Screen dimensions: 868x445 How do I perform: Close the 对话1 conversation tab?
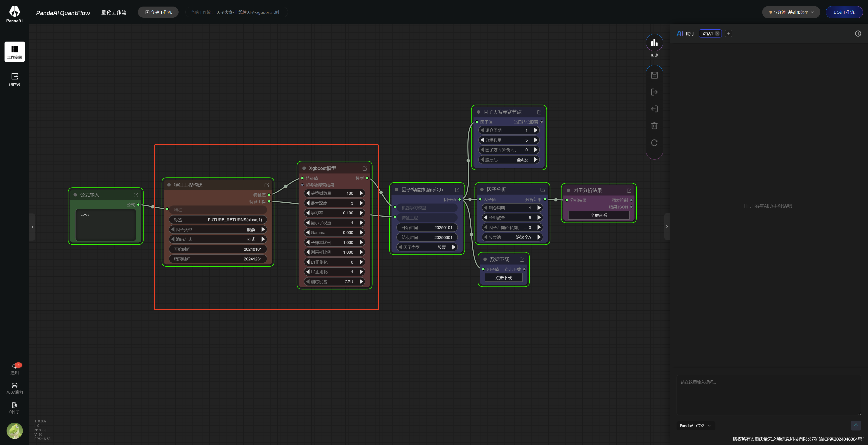[717, 33]
